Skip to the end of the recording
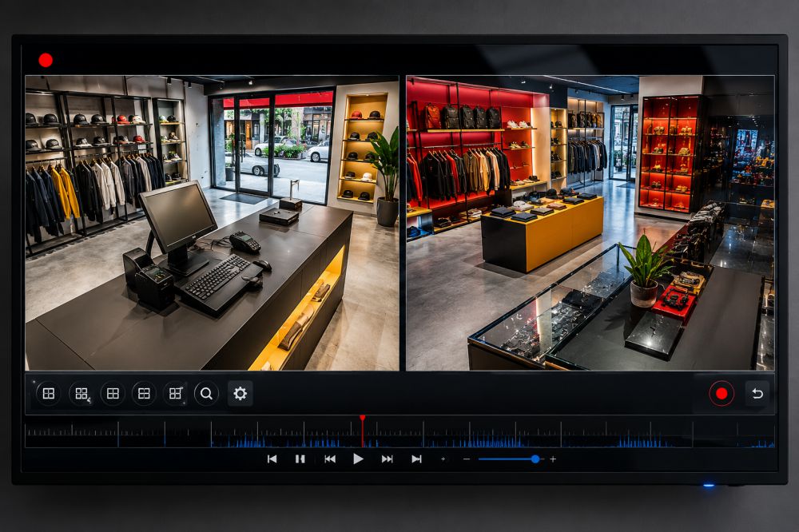Image resolution: width=799 pixels, height=532 pixels. 416,459
